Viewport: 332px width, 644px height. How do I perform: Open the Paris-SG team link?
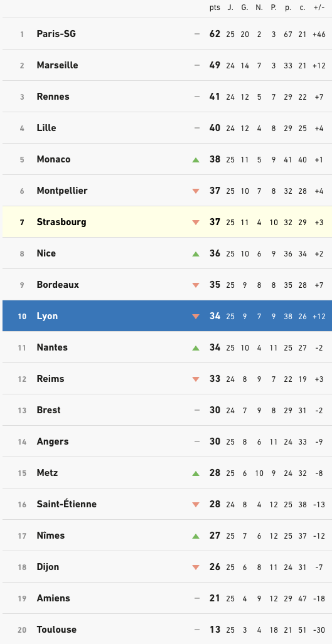click(x=56, y=34)
